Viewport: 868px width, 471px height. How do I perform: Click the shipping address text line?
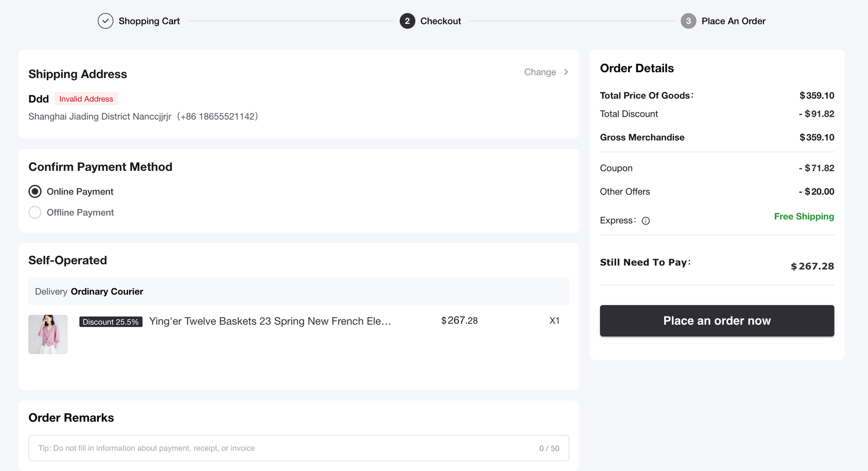143,117
